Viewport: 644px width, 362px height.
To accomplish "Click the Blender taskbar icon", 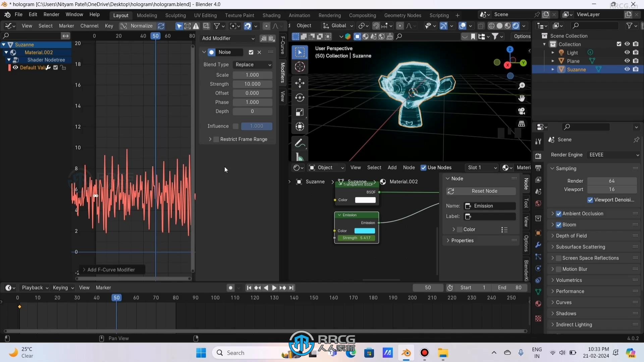I will coord(406,353).
